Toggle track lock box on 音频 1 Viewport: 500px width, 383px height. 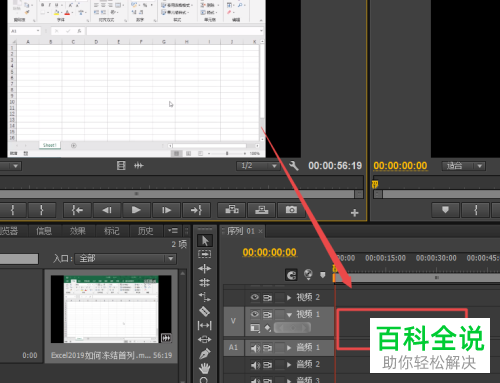tap(279, 348)
